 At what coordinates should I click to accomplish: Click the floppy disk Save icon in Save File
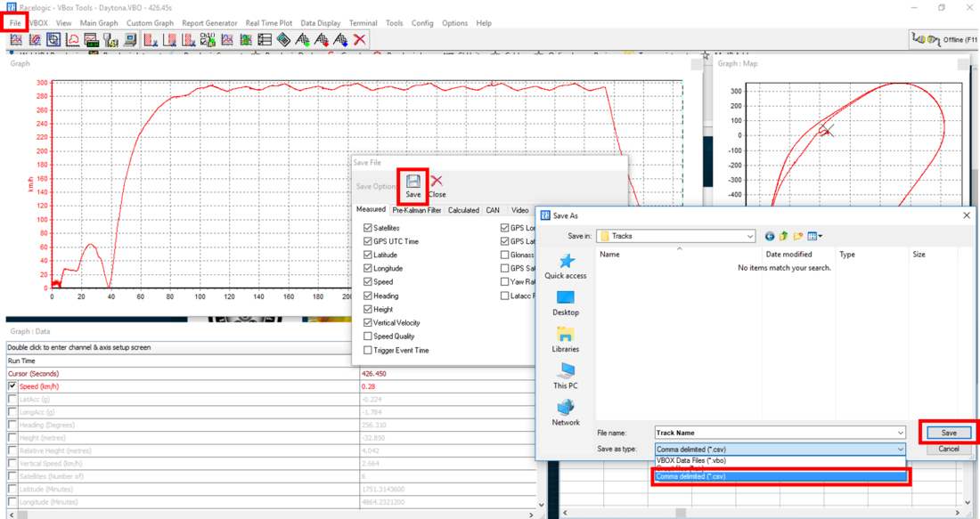point(413,181)
